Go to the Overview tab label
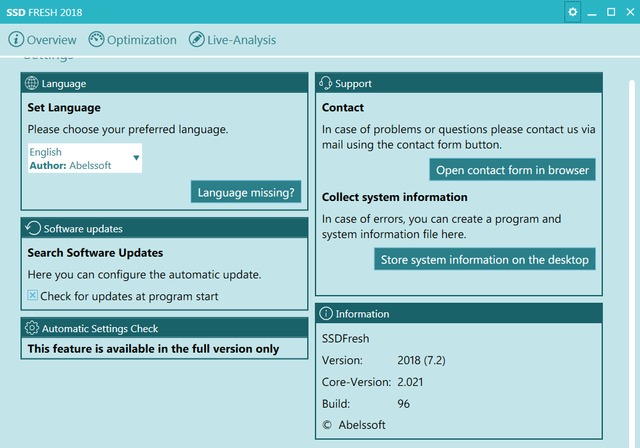640x448 pixels. click(52, 40)
